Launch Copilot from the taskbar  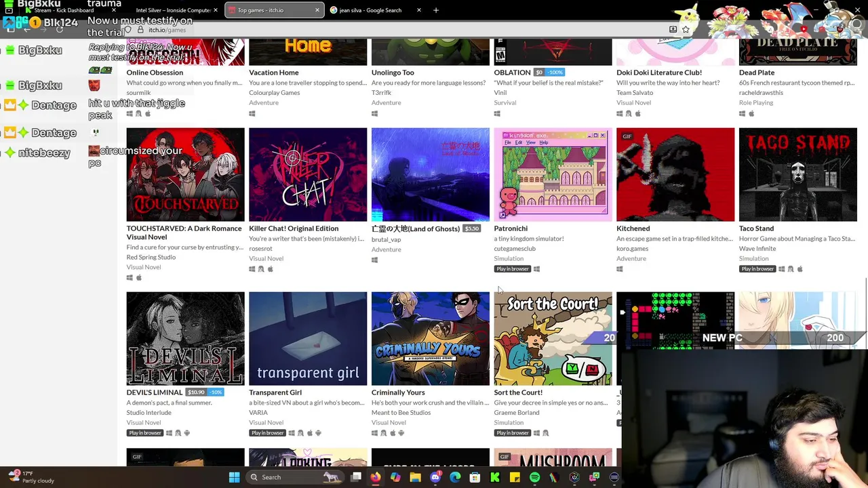(x=395, y=477)
